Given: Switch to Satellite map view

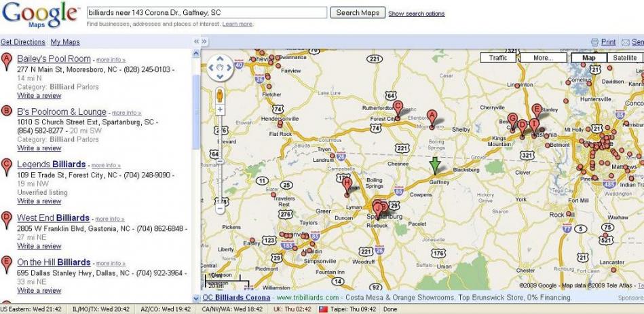Looking at the screenshot, I should tap(624, 58).
